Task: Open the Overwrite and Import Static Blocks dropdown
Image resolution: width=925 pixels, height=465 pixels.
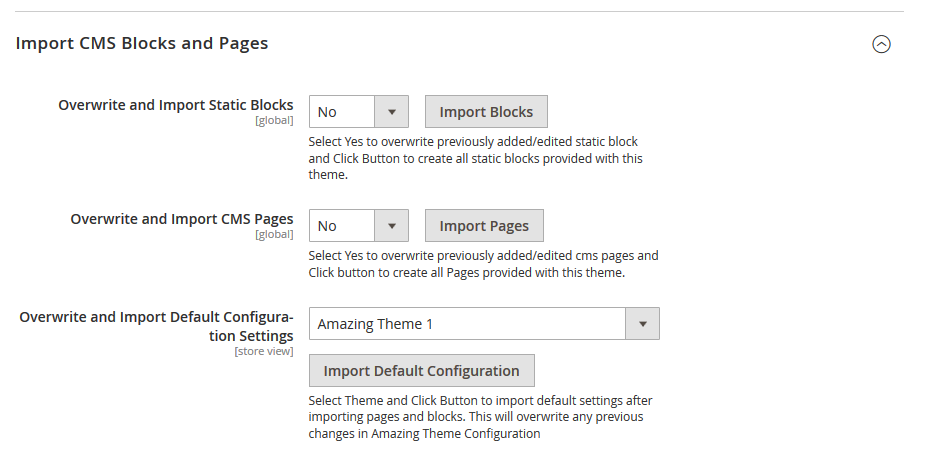Action: [359, 112]
